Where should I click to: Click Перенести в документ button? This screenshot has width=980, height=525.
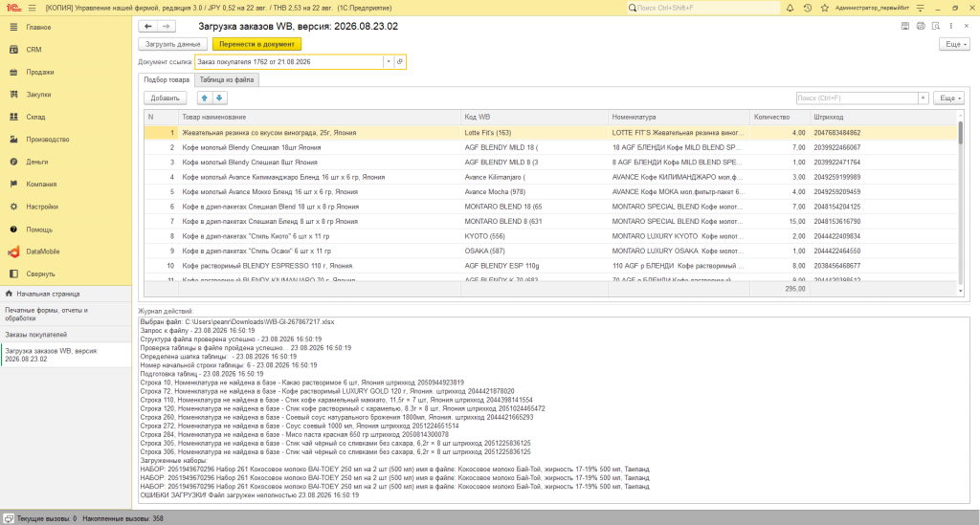[256, 44]
